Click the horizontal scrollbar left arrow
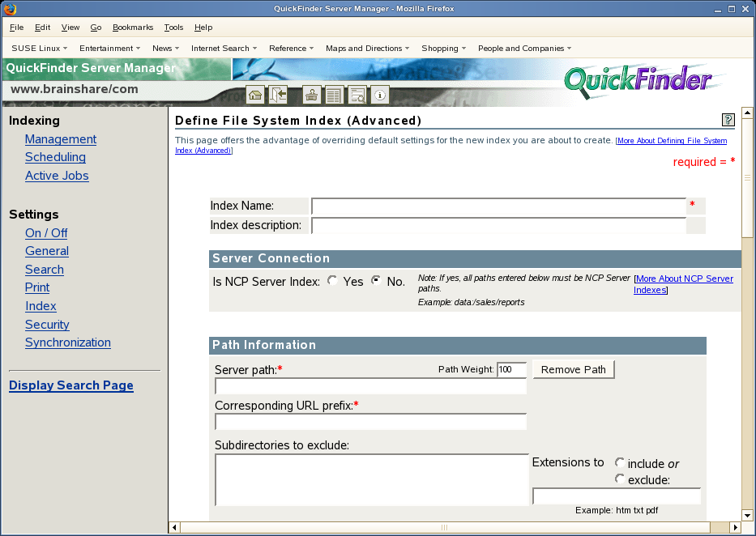Screen dimensions: 756x536 pos(175,527)
